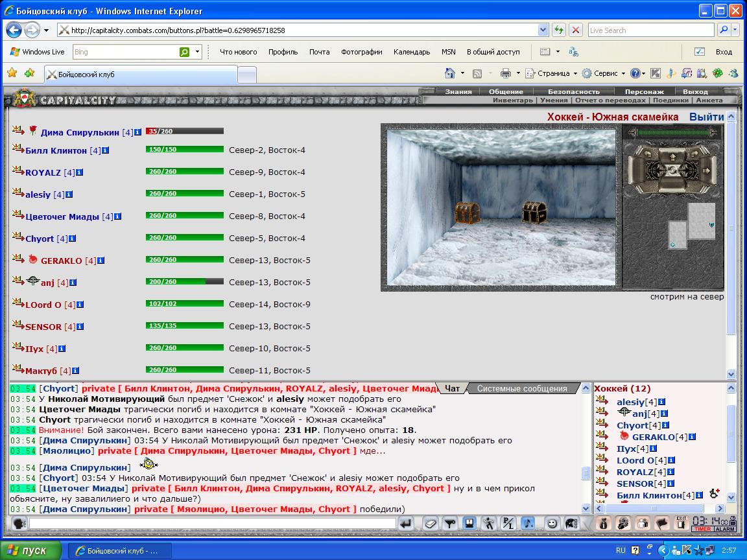Open the Умения submenu link

pyautogui.click(x=554, y=100)
